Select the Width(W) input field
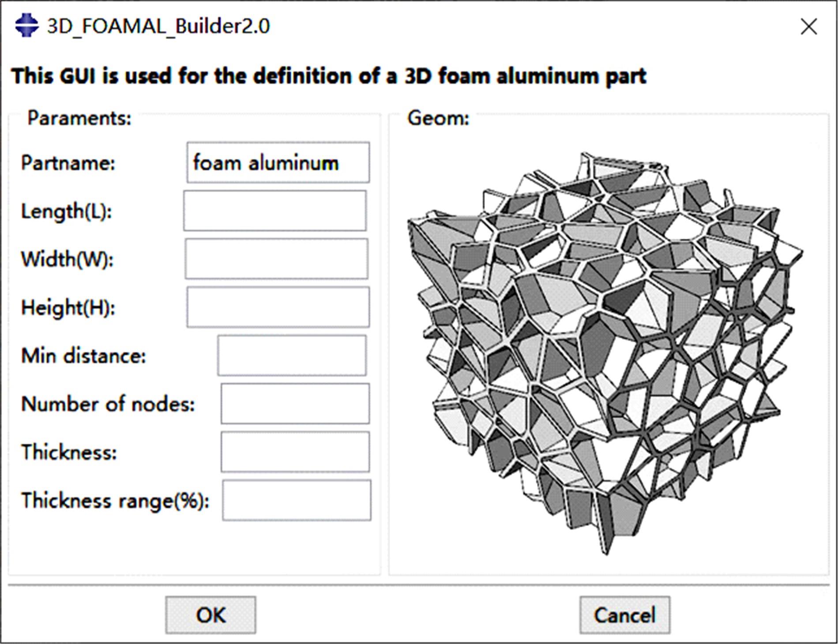This screenshot has width=838, height=644. 276,259
